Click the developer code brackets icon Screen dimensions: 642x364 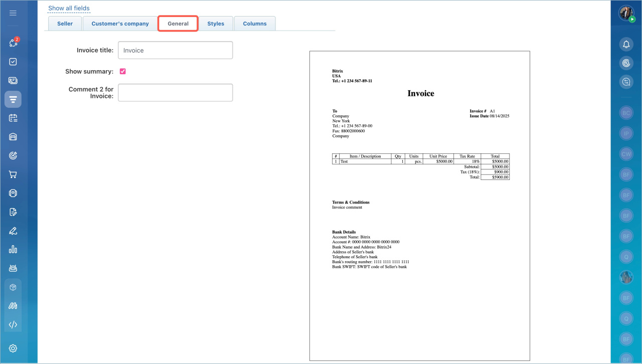(13, 324)
